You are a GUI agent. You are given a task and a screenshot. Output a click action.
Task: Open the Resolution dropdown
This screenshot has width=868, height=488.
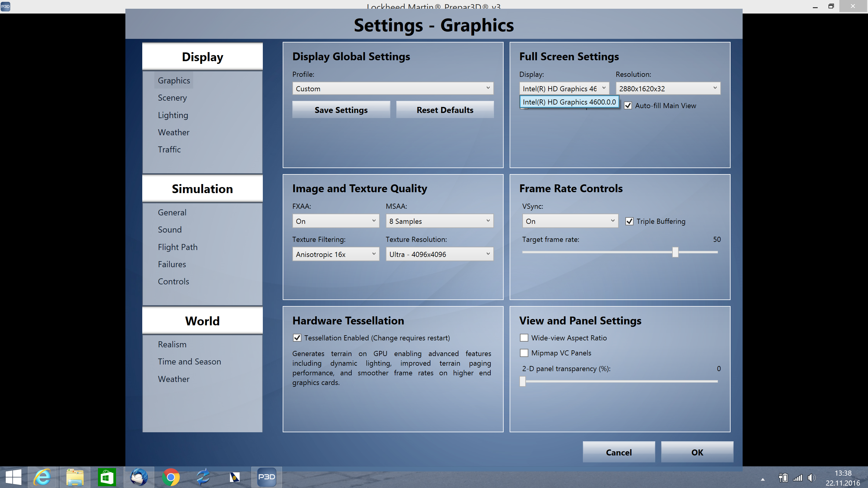coord(668,89)
